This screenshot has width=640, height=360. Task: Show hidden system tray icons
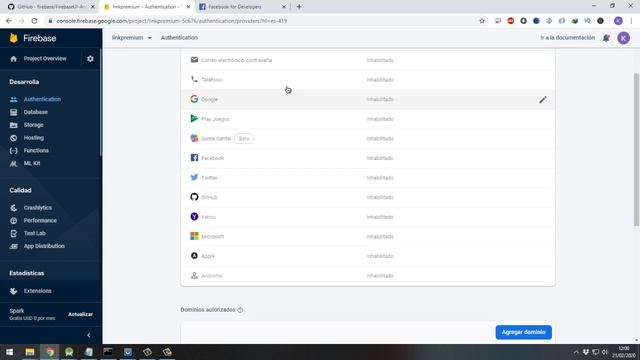click(x=576, y=352)
